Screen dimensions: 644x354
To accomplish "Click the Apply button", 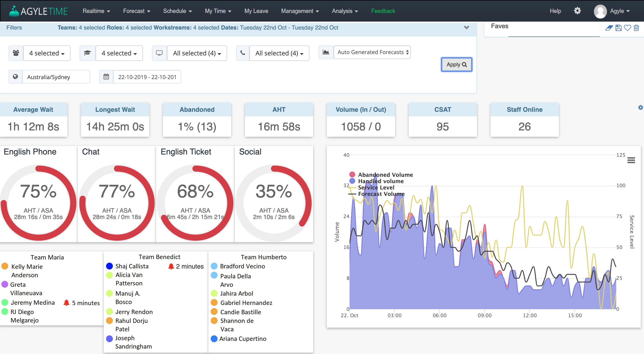I will coord(456,64).
